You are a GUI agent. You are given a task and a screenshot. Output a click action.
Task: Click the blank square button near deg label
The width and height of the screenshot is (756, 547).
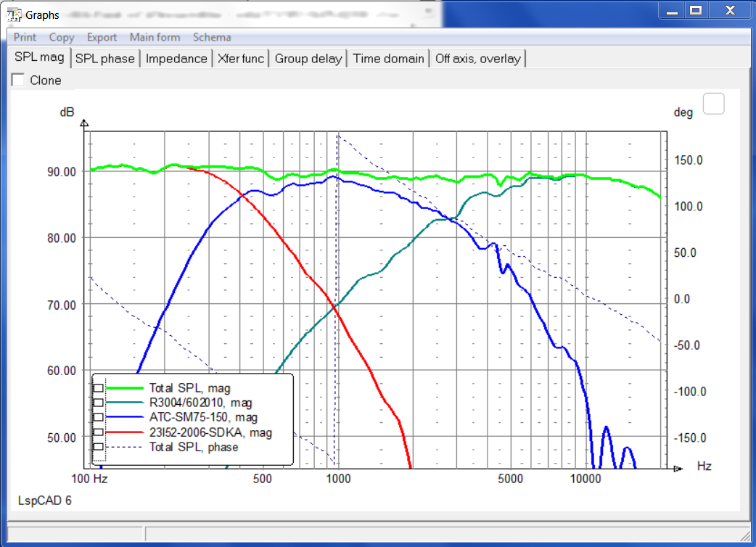click(x=714, y=104)
